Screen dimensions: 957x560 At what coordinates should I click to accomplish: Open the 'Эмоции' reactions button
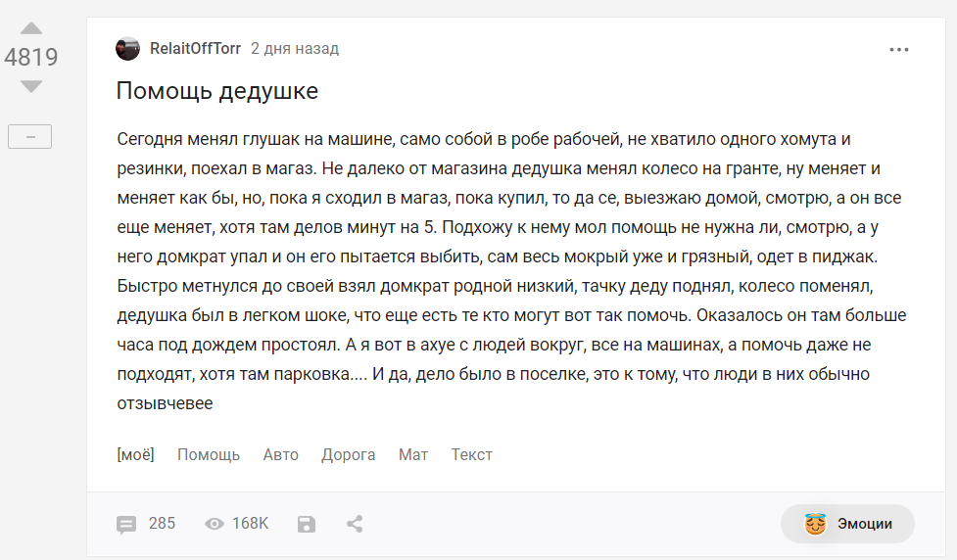[847, 524]
